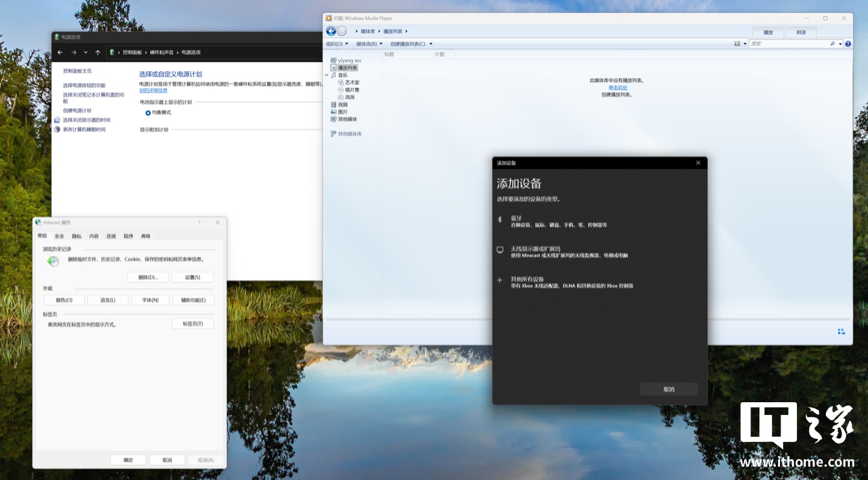Go back in Windows Media Player
This screenshot has width=868, height=480.
pyautogui.click(x=331, y=31)
